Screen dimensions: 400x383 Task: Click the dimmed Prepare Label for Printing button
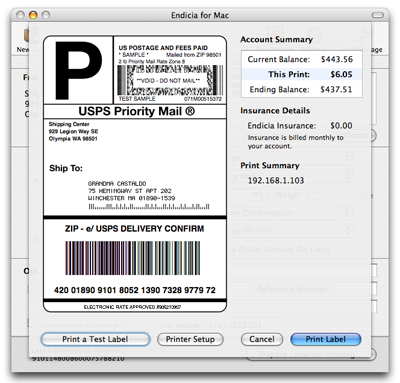(x=311, y=354)
